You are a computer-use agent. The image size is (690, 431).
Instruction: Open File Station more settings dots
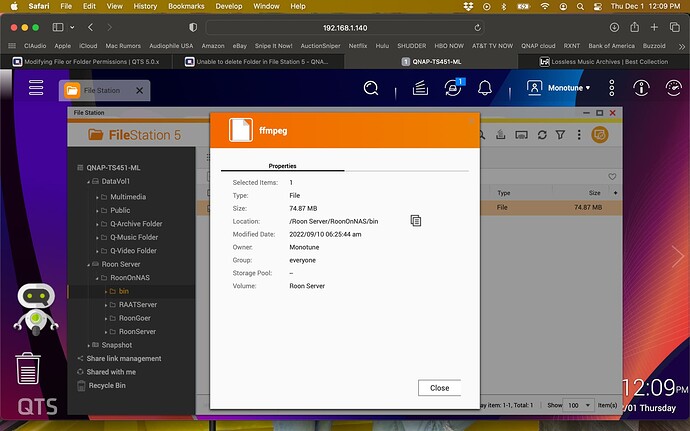[579, 135]
